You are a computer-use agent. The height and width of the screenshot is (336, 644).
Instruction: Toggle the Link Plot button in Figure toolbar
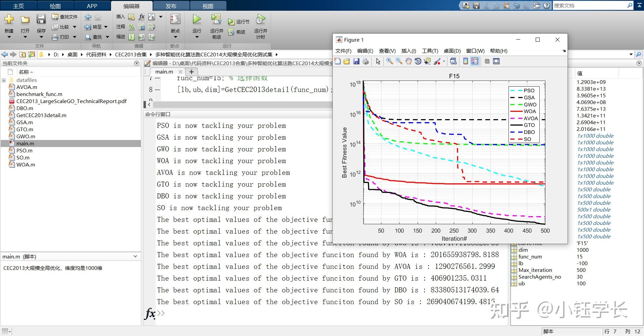[x=453, y=61]
